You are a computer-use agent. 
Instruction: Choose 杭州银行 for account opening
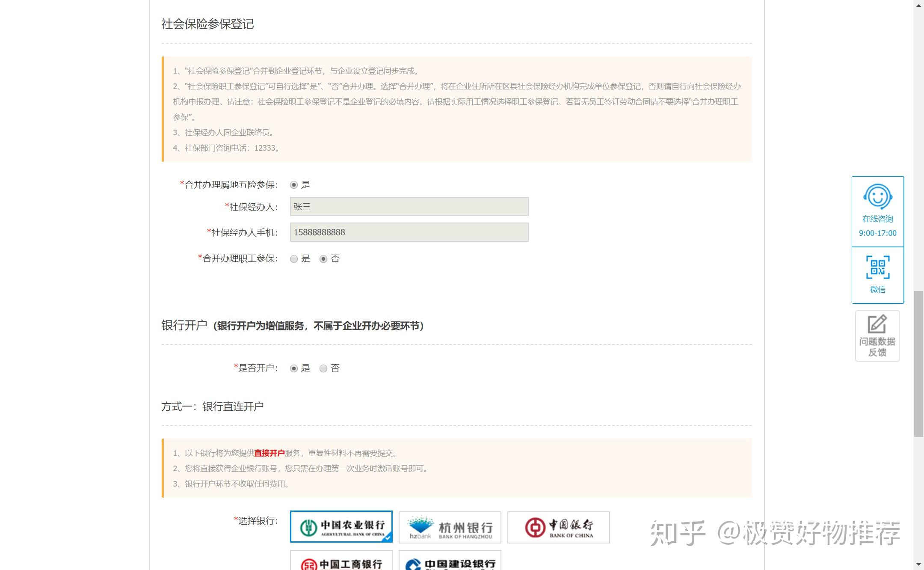pos(450,527)
